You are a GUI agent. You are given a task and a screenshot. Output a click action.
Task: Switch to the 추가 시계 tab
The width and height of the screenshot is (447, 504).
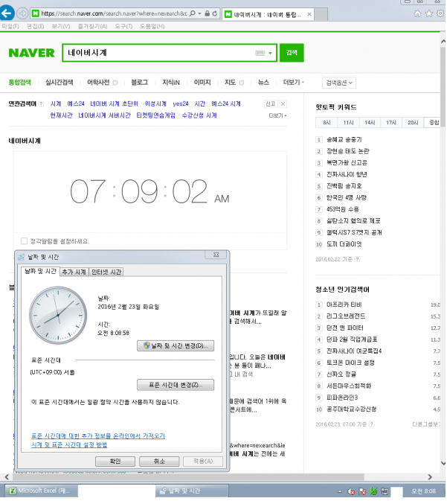74,272
